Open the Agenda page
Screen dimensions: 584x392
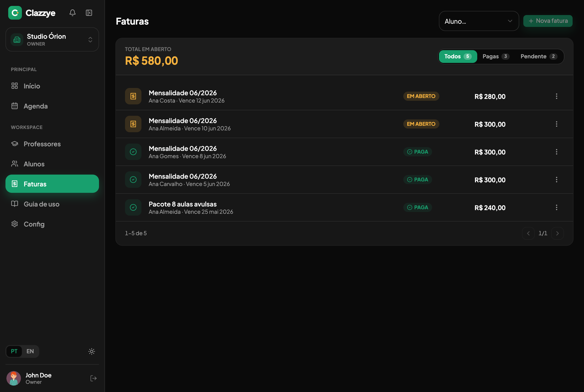tap(52, 106)
